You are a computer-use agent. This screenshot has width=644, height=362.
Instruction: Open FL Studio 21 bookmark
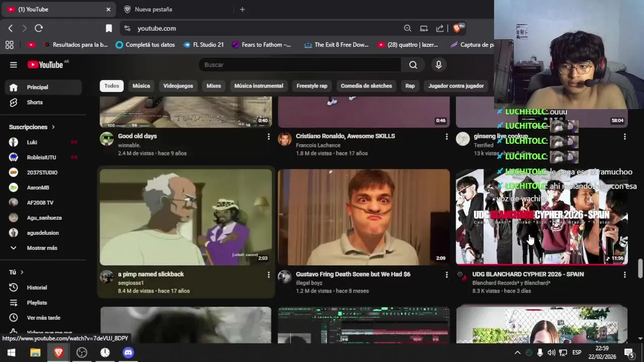pyautogui.click(x=203, y=45)
